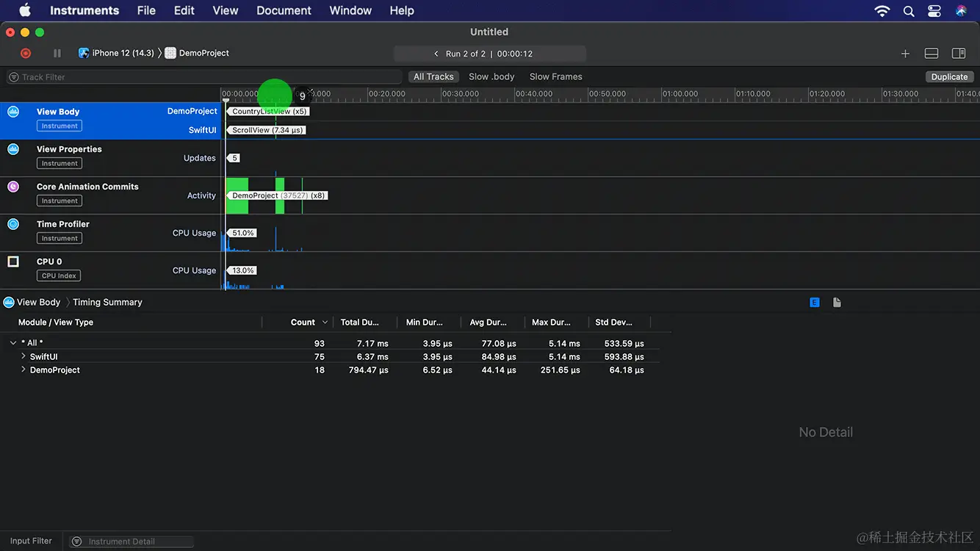Click the Siri icon in the menu bar
The height and width of the screenshot is (551, 980).
(961, 10)
